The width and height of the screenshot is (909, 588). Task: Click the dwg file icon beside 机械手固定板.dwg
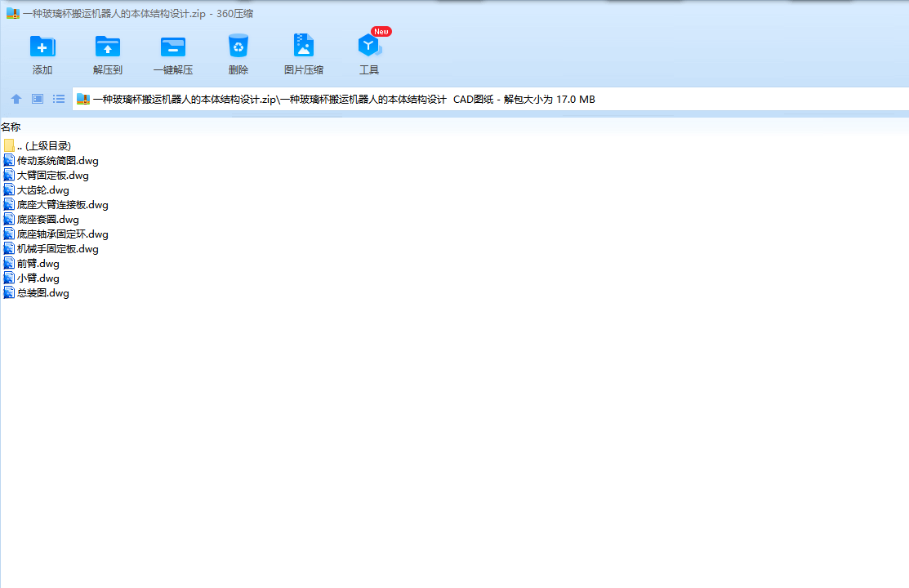[9, 248]
